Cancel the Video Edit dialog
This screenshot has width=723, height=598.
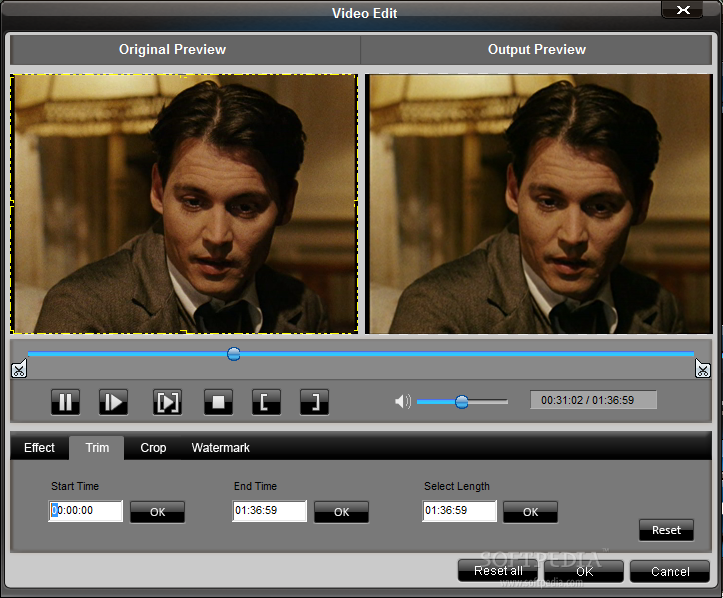click(x=670, y=571)
